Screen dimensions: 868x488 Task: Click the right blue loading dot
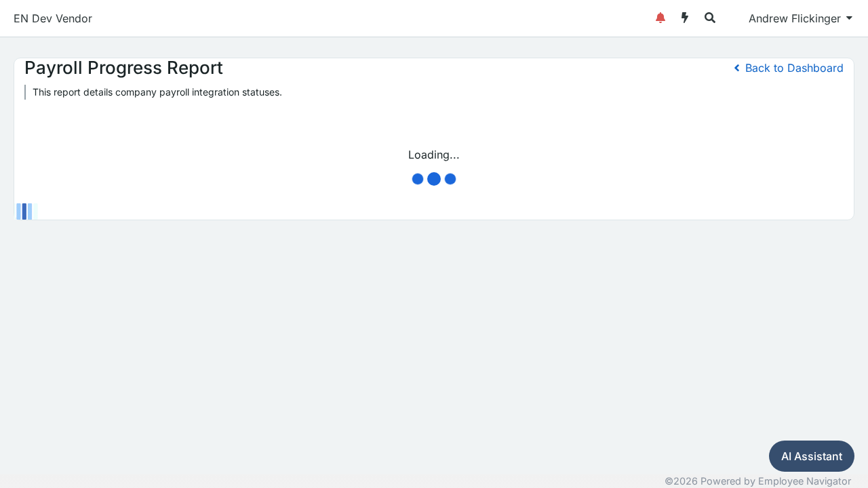450,179
